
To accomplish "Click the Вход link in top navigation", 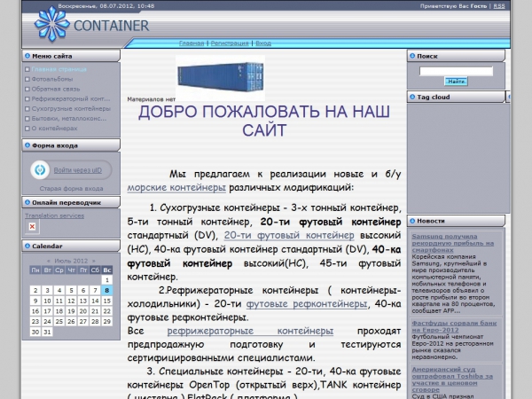I will pos(262,43).
